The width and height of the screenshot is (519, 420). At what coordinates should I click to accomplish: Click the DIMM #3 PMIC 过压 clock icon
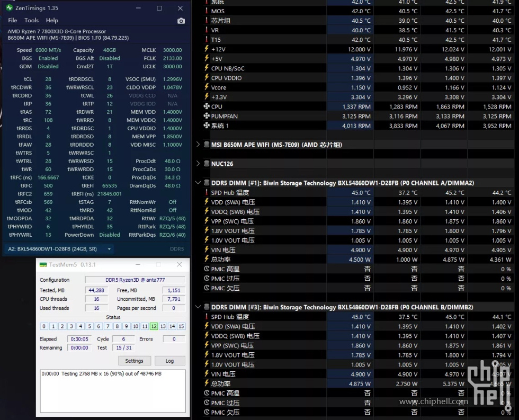pyautogui.click(x=207, y=403)
